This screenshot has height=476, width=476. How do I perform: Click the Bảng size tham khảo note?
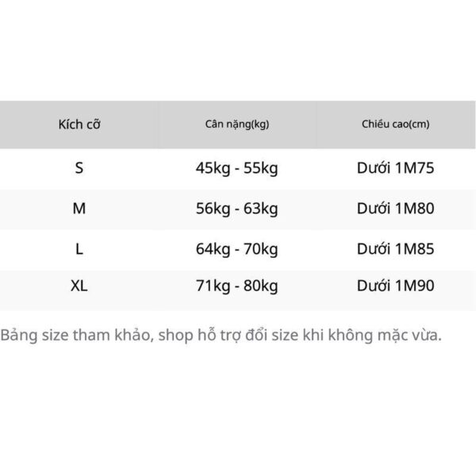pos(221,336)
